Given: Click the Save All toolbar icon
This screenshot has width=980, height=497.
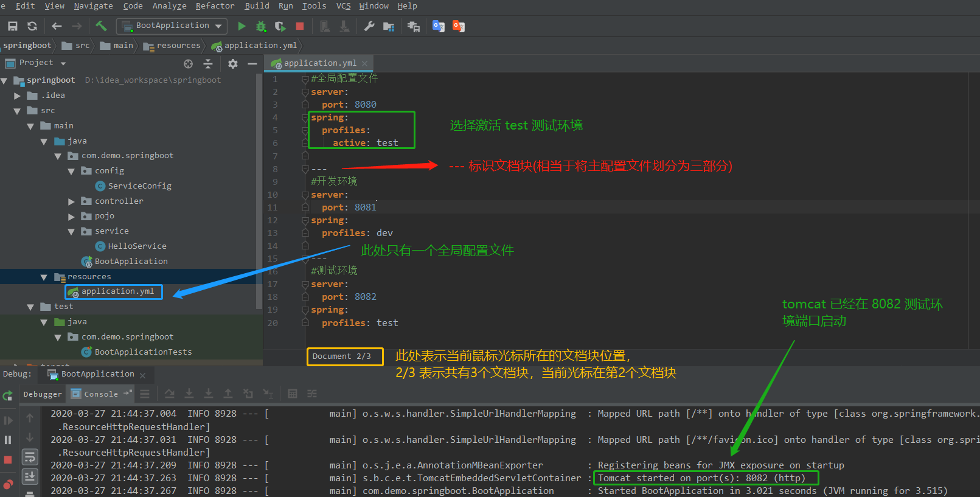Looking at the screenshot, I should tap(12, 26).
